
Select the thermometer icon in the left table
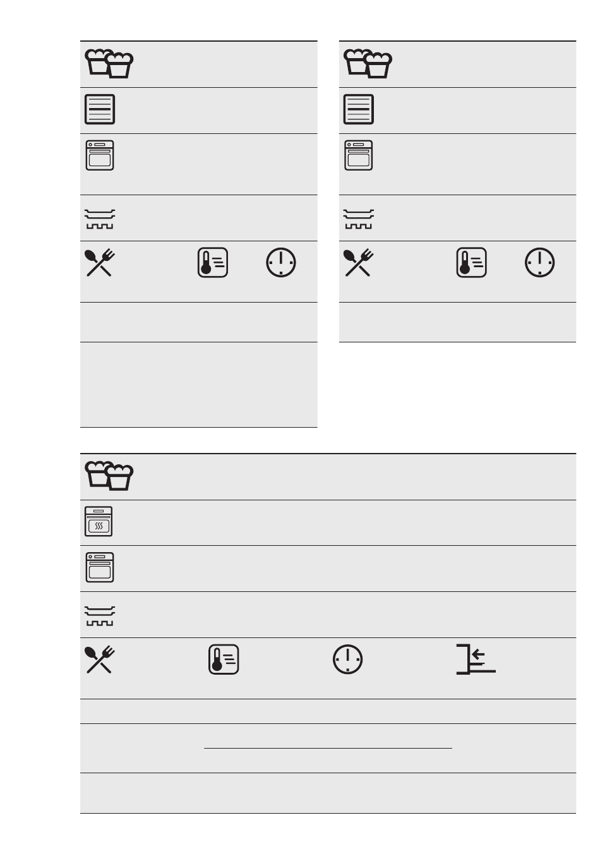point(213,263)
